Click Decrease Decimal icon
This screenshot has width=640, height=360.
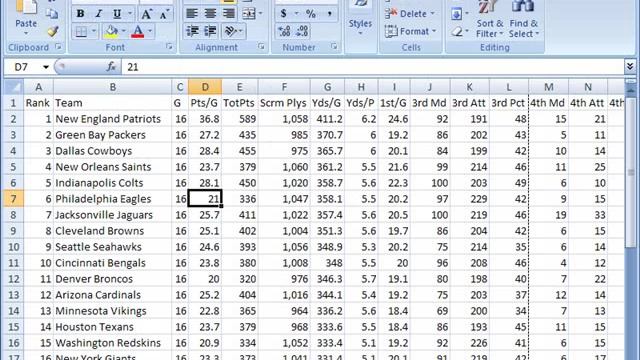click(x=302, y=31)
